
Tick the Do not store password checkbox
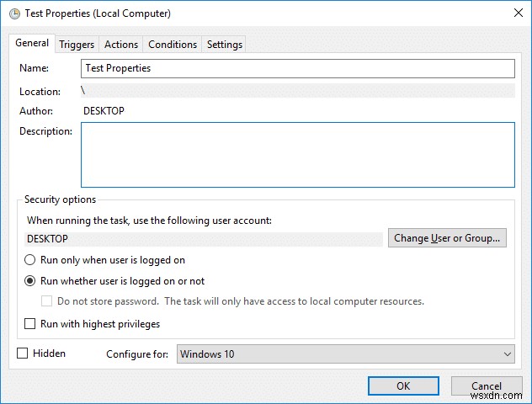click(x=47, y=301)
